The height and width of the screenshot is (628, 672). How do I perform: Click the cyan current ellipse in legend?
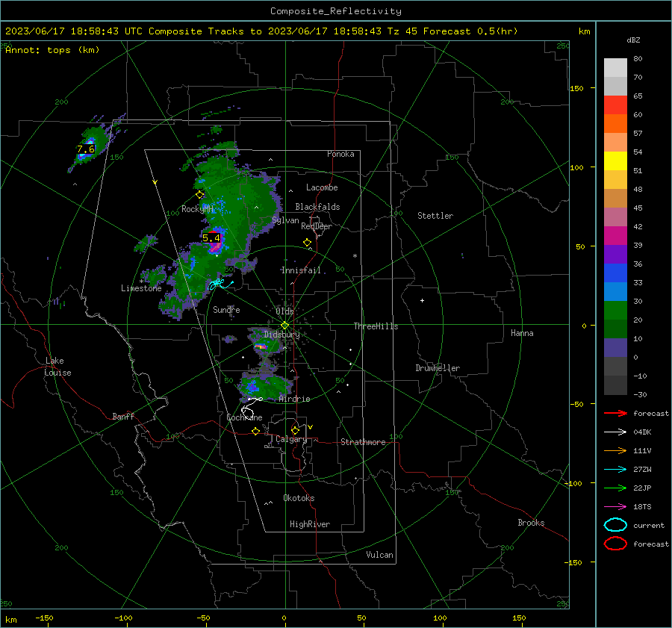(x=615, y=525)
